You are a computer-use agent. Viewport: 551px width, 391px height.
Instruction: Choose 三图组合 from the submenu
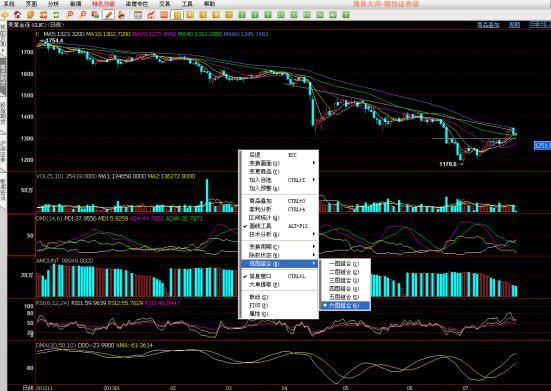point(345,280)
